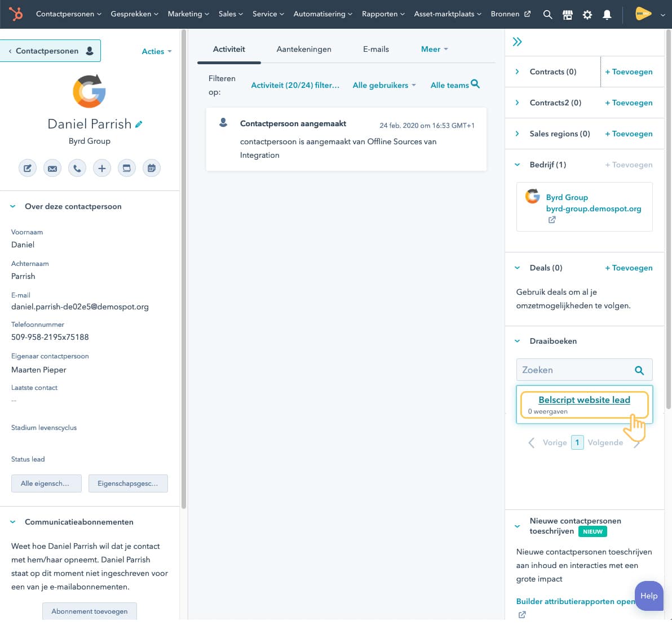Open Gesprekken menu
672x630 pixels.
pyautogui.click(x=135, y=14)
